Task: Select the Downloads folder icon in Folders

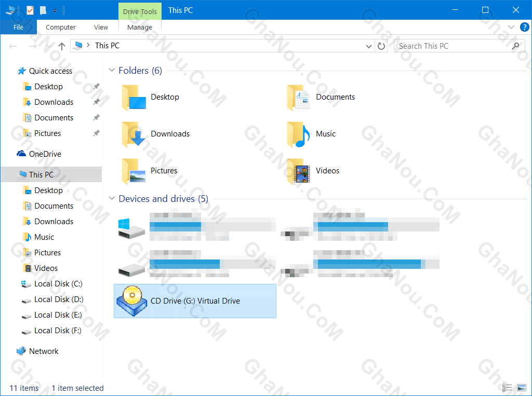Action: tap(134, 134)
